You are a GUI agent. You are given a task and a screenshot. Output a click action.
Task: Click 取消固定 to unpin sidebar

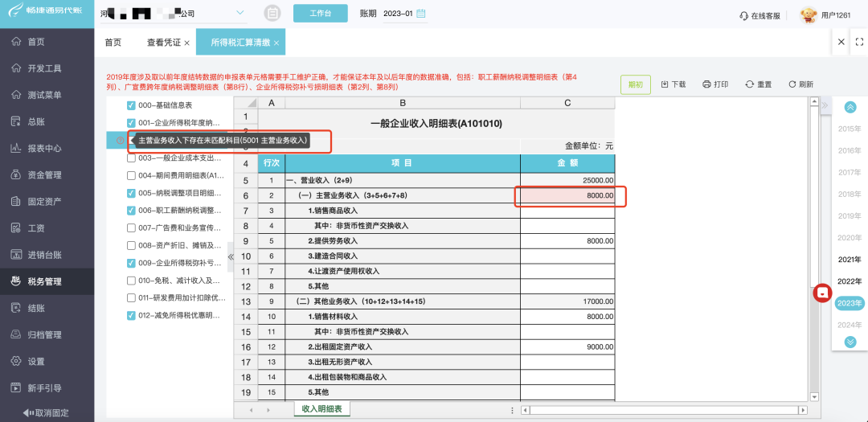(46, 412)
